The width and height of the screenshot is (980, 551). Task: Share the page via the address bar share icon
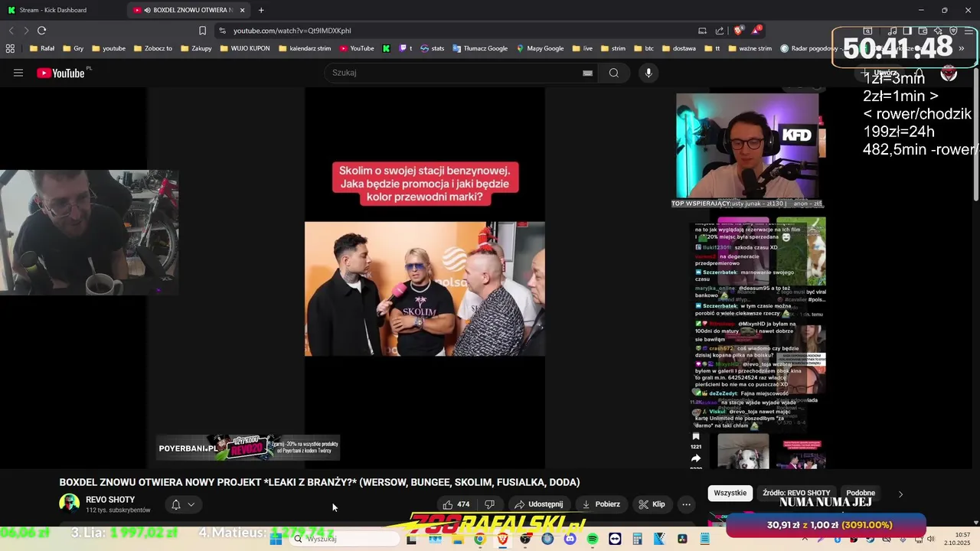pos(720,31)
